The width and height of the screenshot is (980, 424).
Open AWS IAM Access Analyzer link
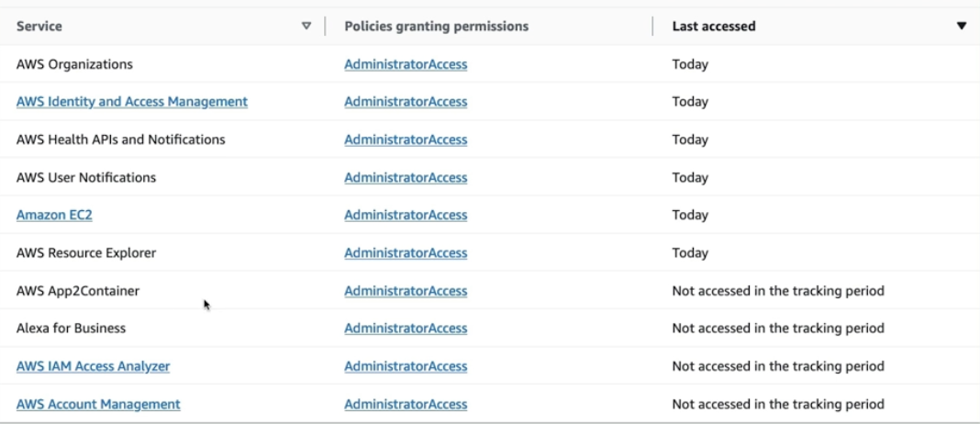pos(93,366)
